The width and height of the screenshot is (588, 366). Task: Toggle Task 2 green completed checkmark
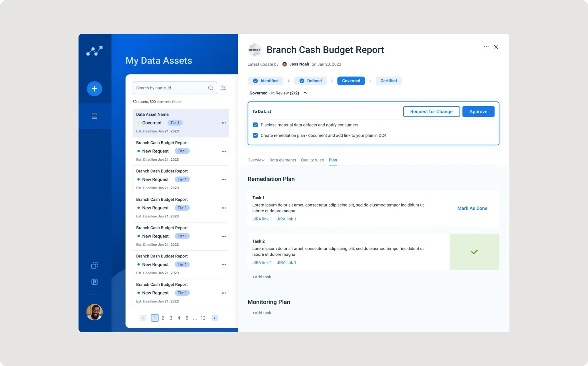474,252
